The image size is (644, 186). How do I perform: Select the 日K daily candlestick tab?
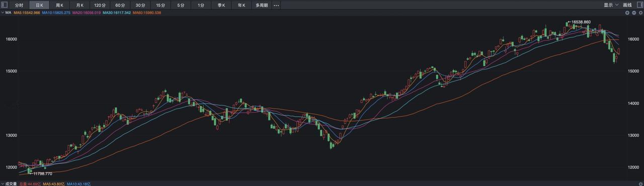tap(39, 5)
